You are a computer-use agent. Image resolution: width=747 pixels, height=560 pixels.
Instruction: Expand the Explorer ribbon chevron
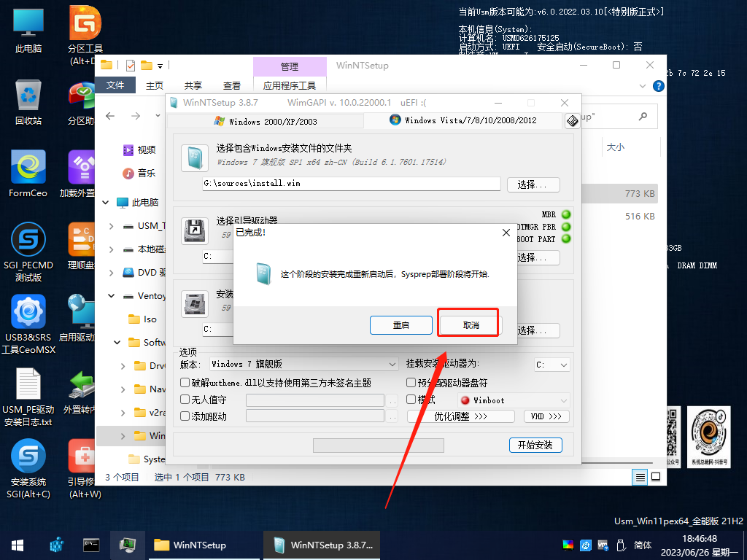click(x=642, y=86)
